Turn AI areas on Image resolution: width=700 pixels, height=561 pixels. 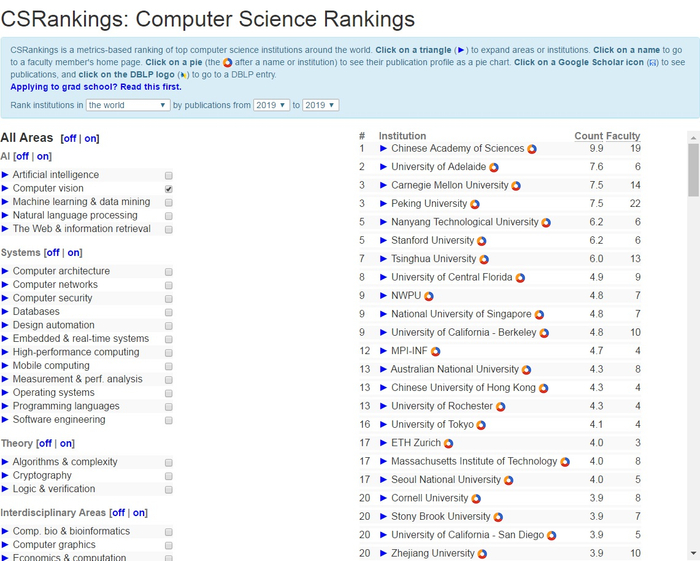pos(43,157)
